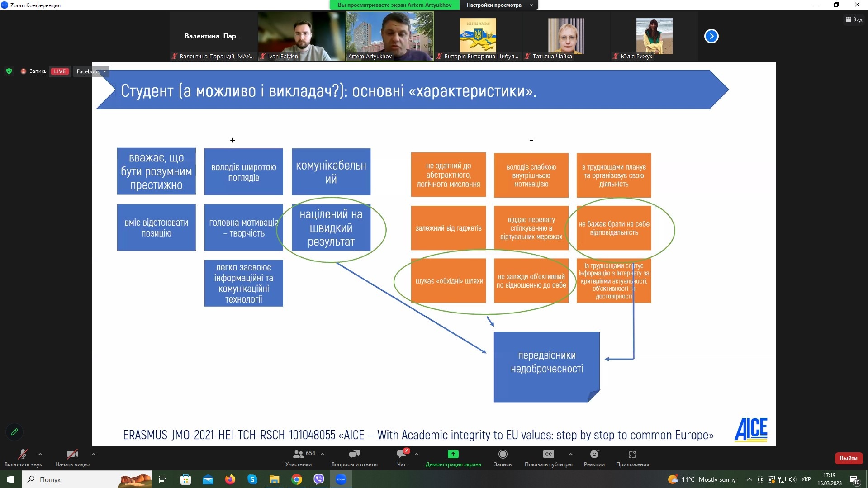
Task: Open the Reactions (Реакции) menu
Action: (x=594, y=455)
